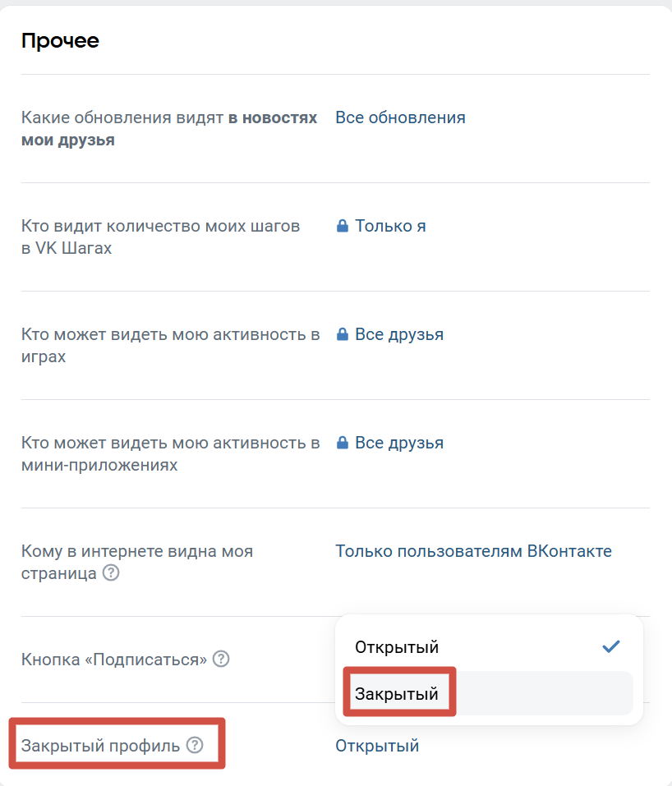Choose "Закрытый" in the profile type menu
672x786 pixels.
[x=397, y=694]
